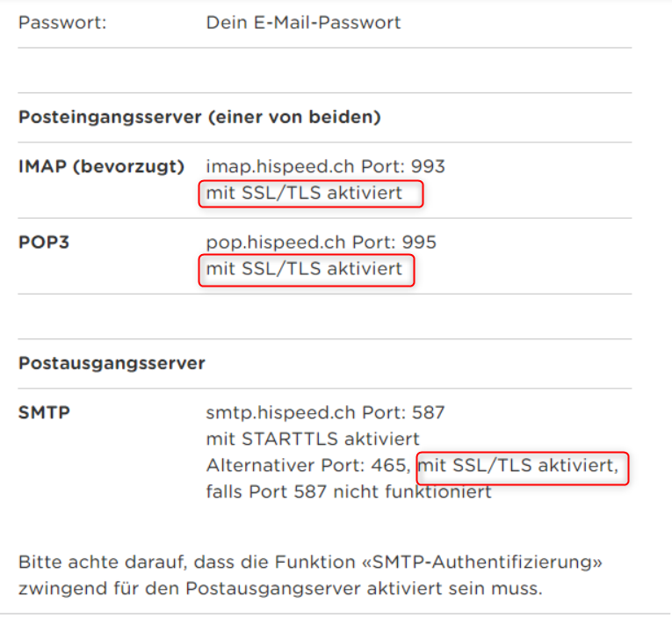Click 'mit STARTTLS aktiviert' line

(313, 439)
